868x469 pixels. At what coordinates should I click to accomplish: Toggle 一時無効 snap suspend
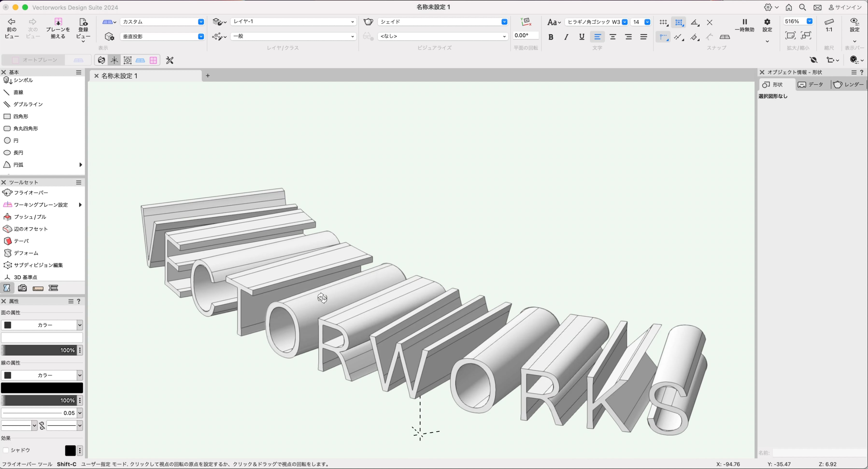[745, 25]
